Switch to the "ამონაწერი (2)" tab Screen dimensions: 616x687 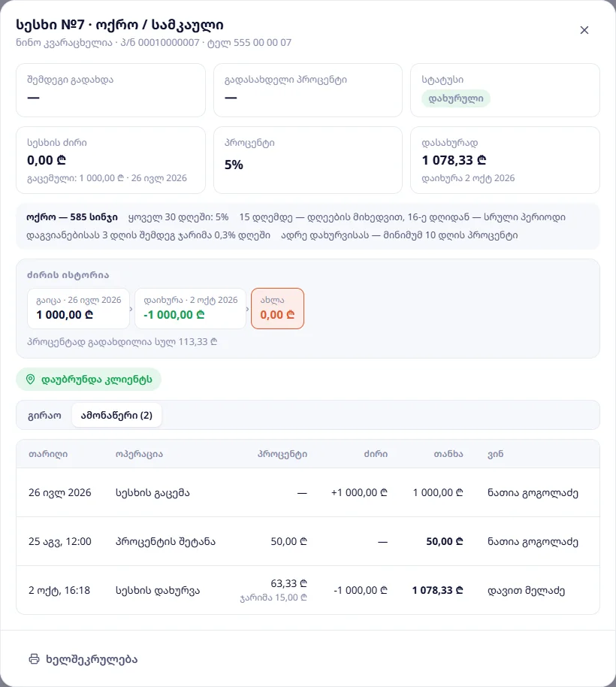pos(116,415)
